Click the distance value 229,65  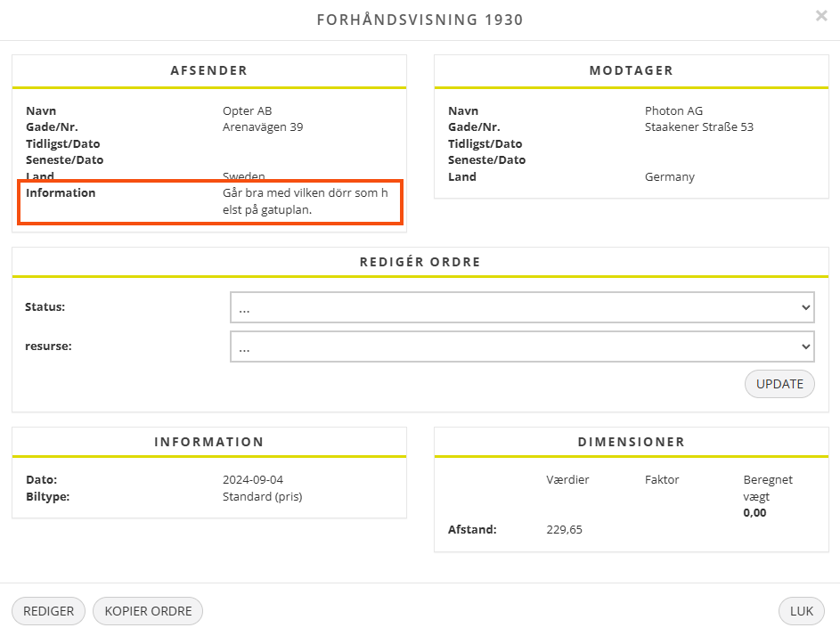564,530
